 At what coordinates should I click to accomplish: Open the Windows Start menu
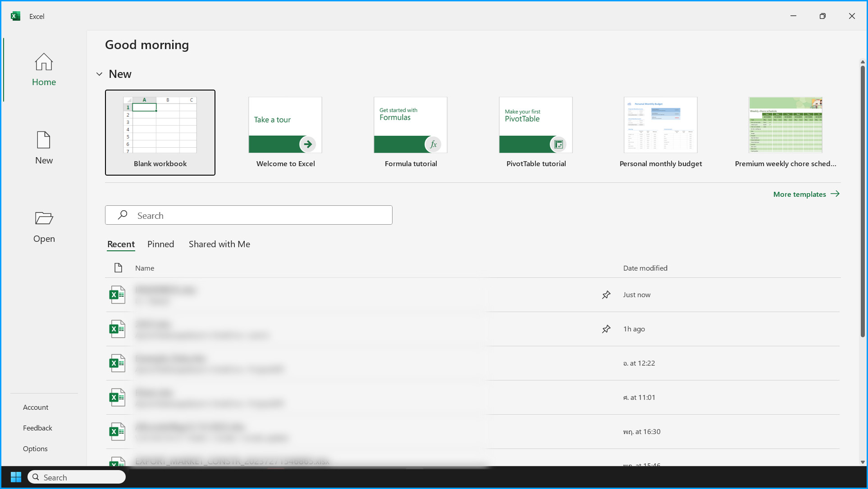point(15,476)
